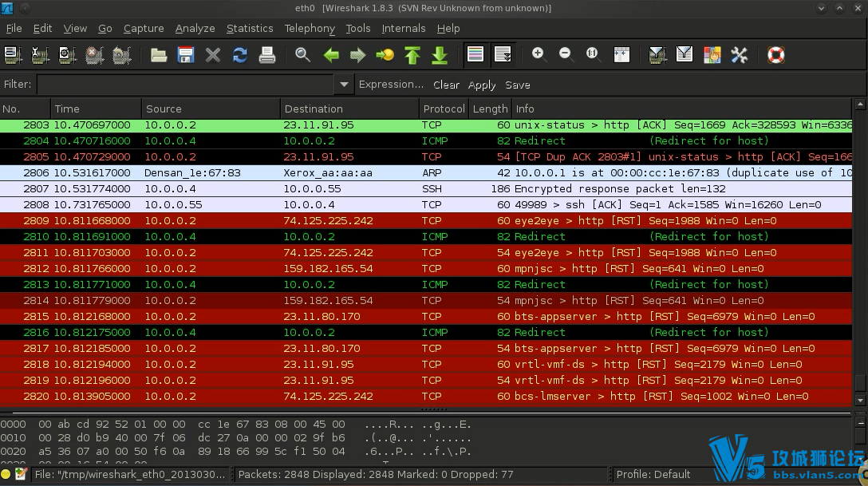Open coloring rules editor icon

[x=712, y=55]
